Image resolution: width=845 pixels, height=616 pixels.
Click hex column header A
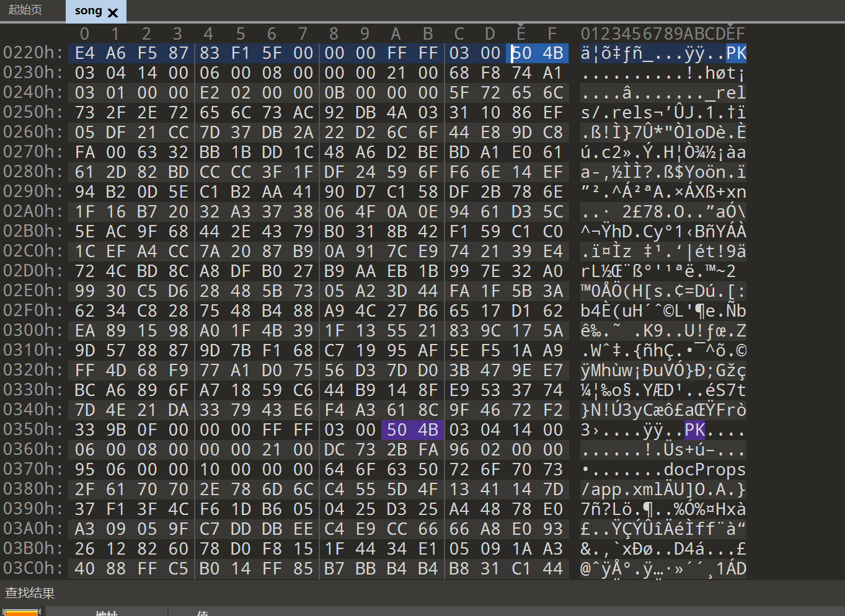[x=396, y=34]
